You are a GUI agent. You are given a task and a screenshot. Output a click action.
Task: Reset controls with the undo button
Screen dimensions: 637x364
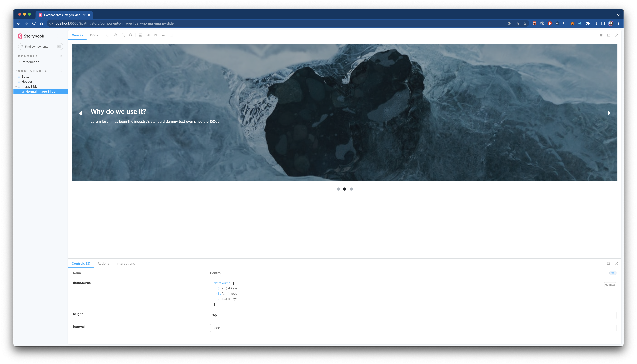(x=613, y=273)
